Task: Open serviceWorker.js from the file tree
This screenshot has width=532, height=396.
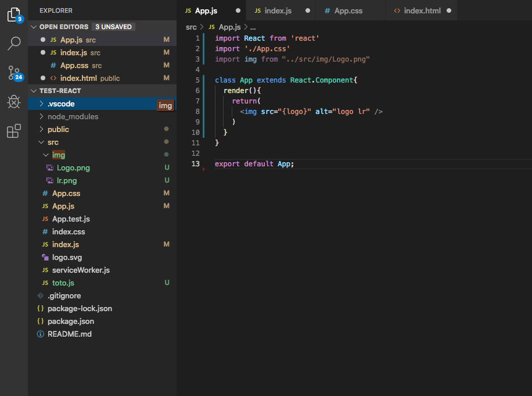Action: (102, 270)
